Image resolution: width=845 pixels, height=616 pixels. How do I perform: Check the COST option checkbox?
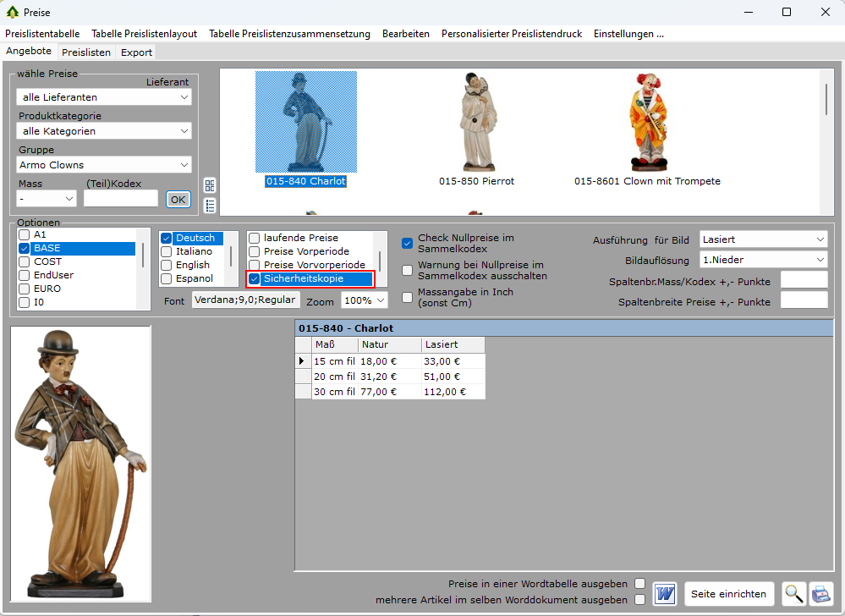click(x=25, y=262)
